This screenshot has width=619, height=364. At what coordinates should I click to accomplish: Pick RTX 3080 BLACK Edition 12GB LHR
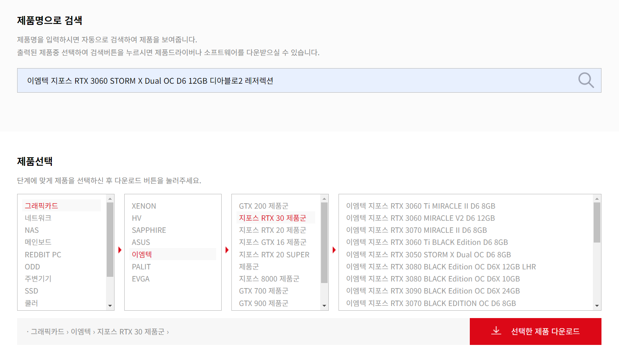pyautogui.click(x=441, y=267)
